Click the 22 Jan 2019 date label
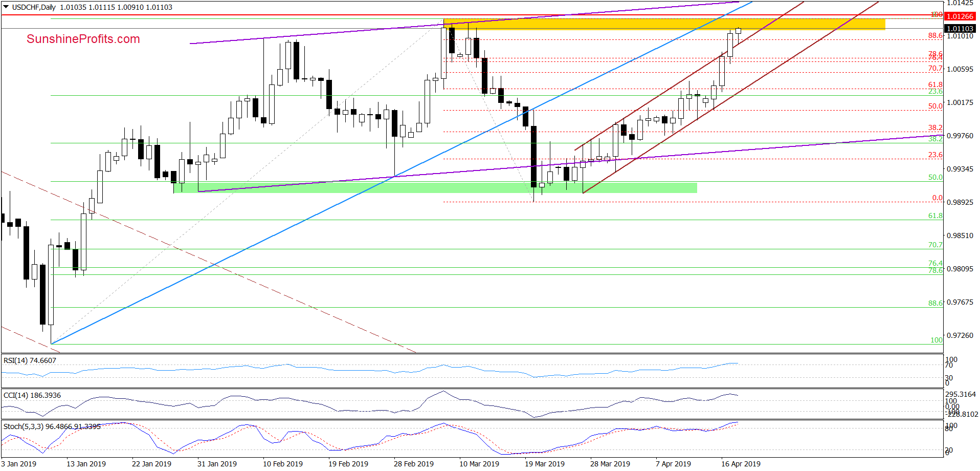The width and height of the screenshot is (980, 471). (151, 464)
